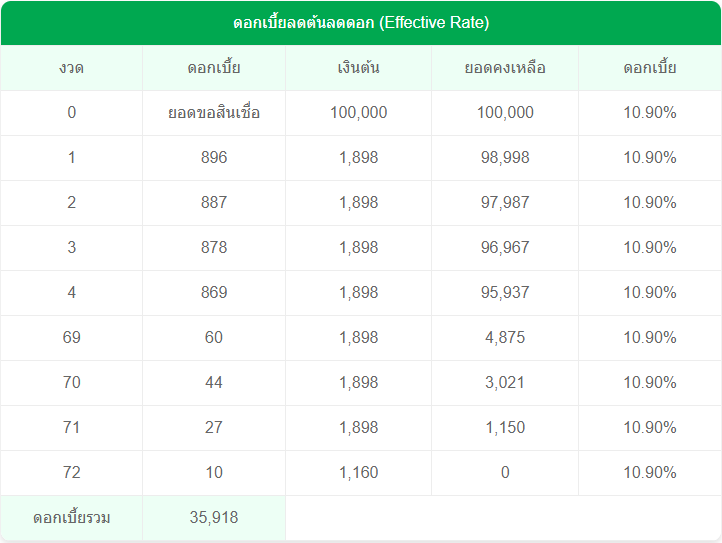The height and width of the screenshot is (543, 722).
Task: Select remaining balance 4,875
Action: (x=505, y=338)
